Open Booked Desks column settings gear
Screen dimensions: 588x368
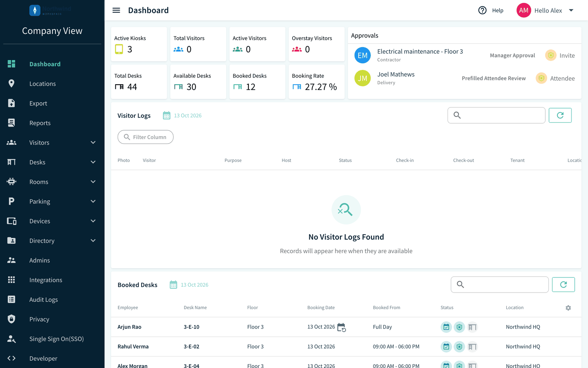pyautogui.click(x=568, y=308)
